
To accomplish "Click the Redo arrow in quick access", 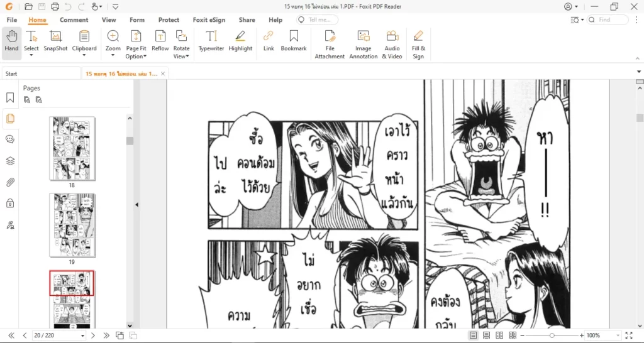I will tap(81, 6).
